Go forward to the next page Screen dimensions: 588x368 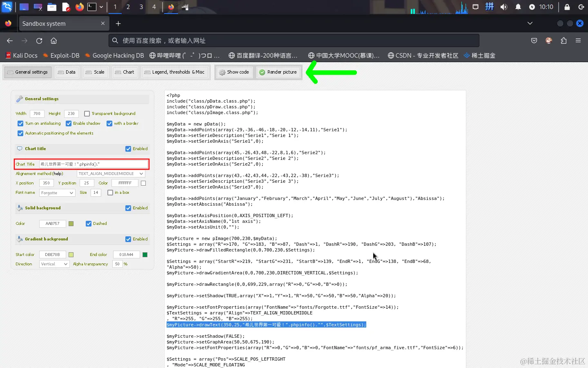[24, 40]
